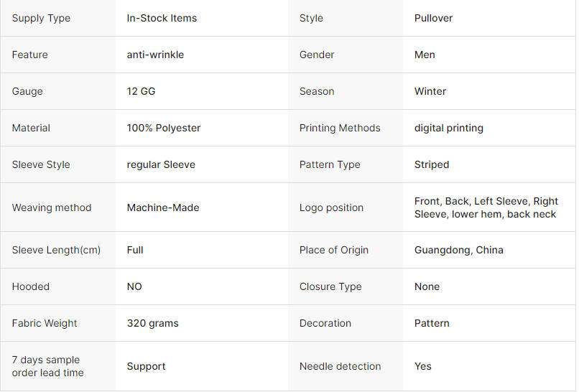Image resolution: width=579 pixels, height=392 pixels.
Task: Select the 100% Polyester material text
Action: pyautogui.click(x=164, y=128)
